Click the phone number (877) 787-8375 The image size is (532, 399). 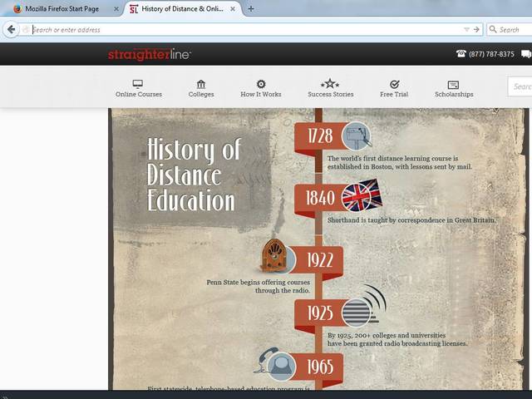[x=491, y=54]
